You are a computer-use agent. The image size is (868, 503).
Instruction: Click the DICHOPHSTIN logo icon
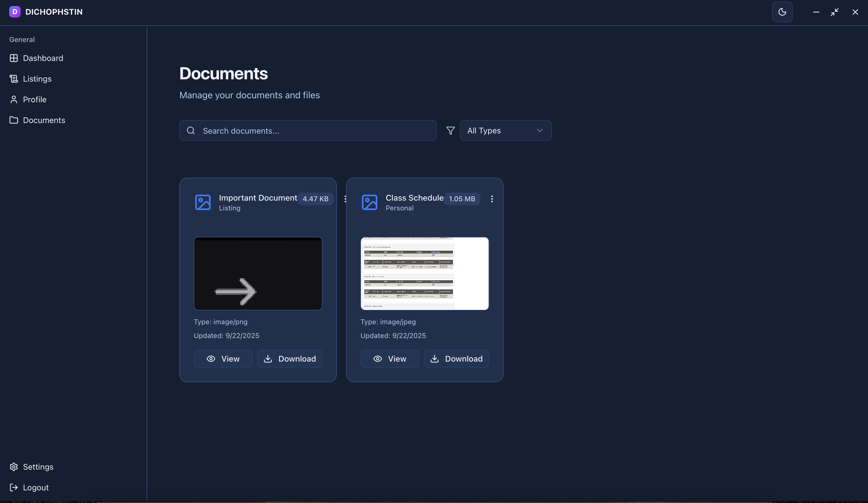[15, 12]
